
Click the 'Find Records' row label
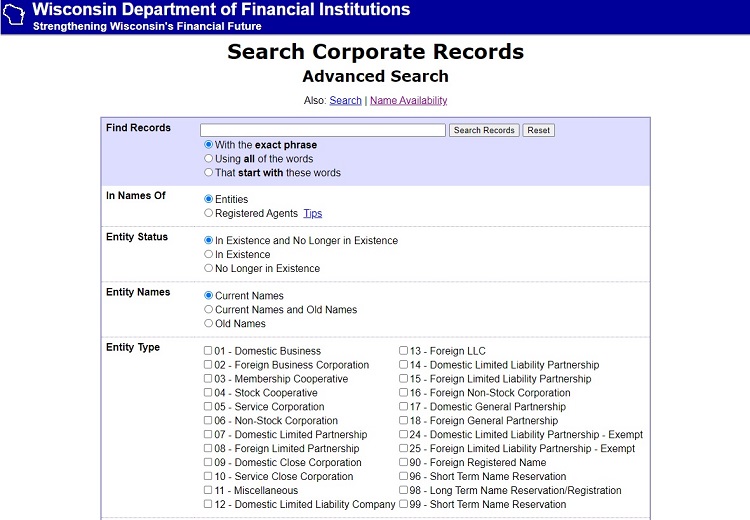coord(138,128)
